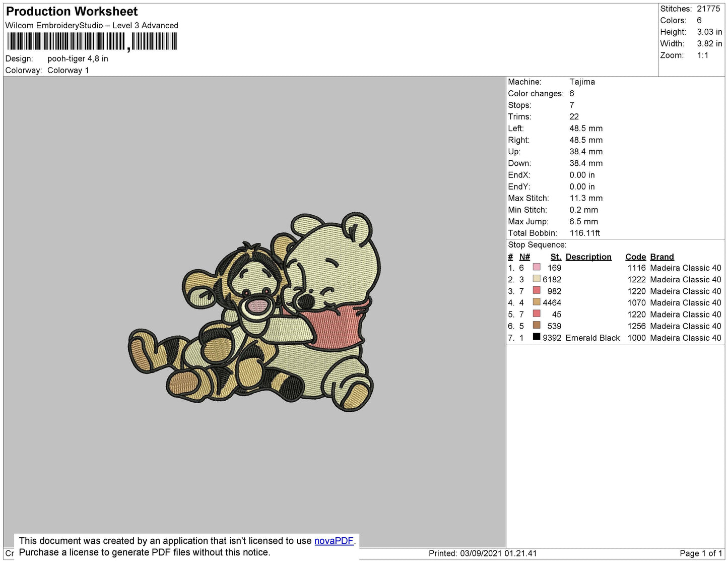This screenshot has width=728, height=563.
Task: Select design name 'pooh-tiger 4,8 in'
Action: (x=78, y=58)
